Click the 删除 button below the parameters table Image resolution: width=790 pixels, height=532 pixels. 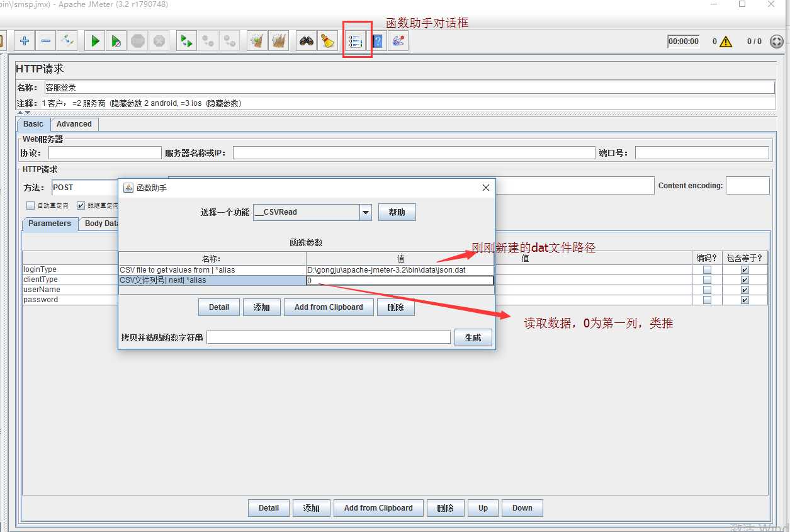pos(446,508)
